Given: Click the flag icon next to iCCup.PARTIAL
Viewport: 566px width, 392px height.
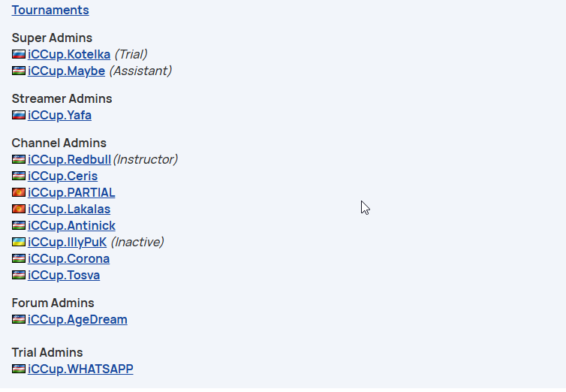Looking at the screenshot, I should coord(19,192).
